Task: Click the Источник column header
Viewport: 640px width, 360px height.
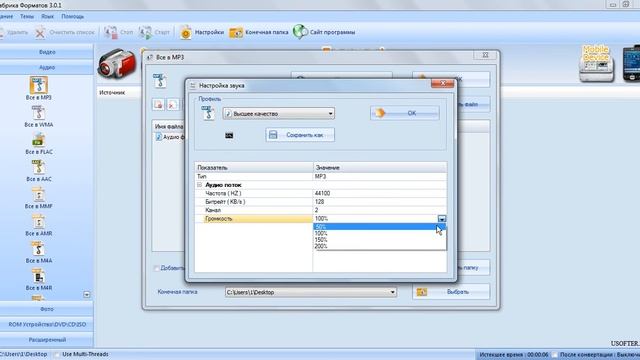Action: coord(112,93)
